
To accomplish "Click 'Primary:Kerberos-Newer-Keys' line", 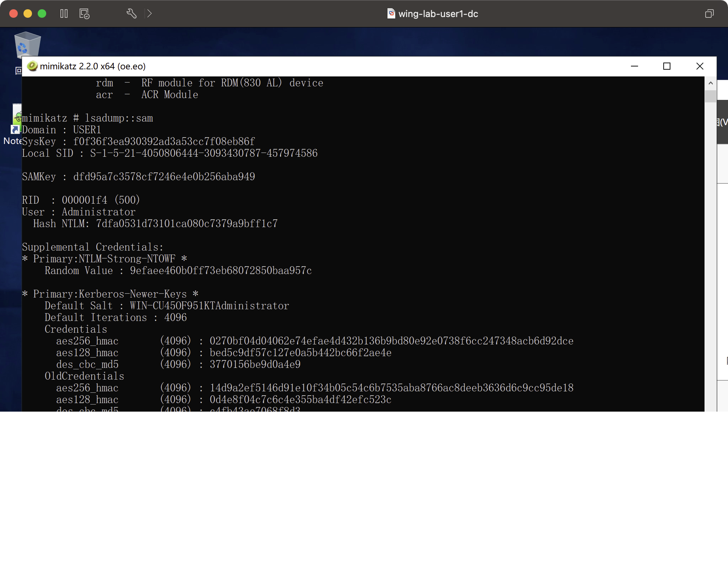I will [110, 294].
